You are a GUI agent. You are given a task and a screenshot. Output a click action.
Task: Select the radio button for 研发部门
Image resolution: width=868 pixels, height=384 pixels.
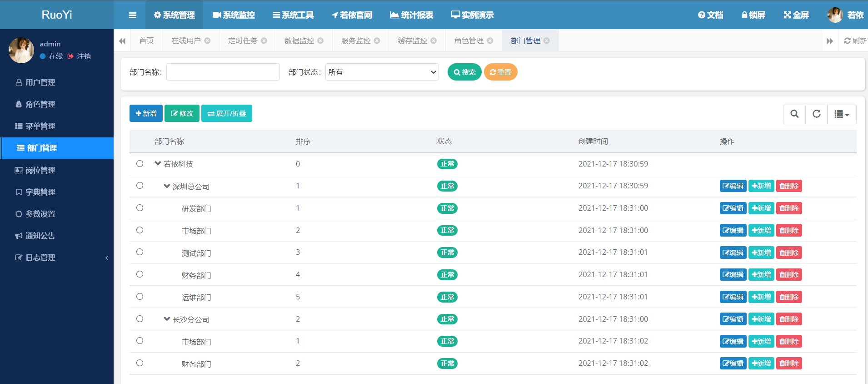click(140, 208)
